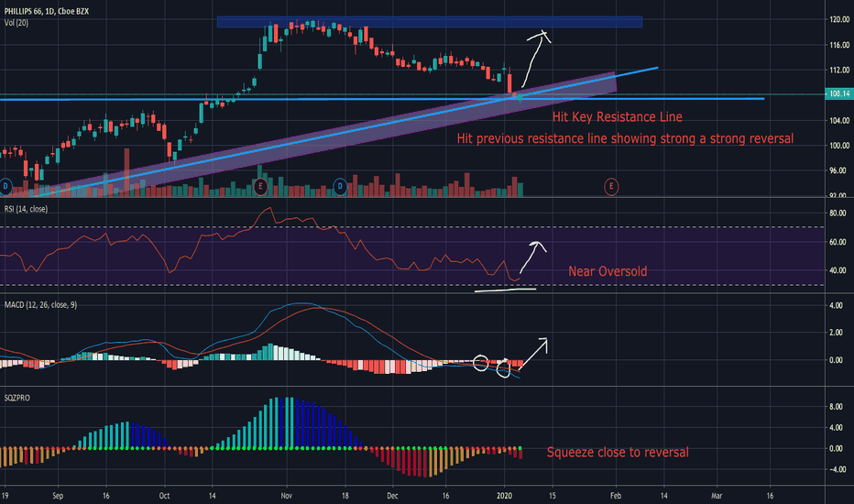Click the 15 date label after 2020
Viewport: 854px width, 504px height.
tap(553, 496)
